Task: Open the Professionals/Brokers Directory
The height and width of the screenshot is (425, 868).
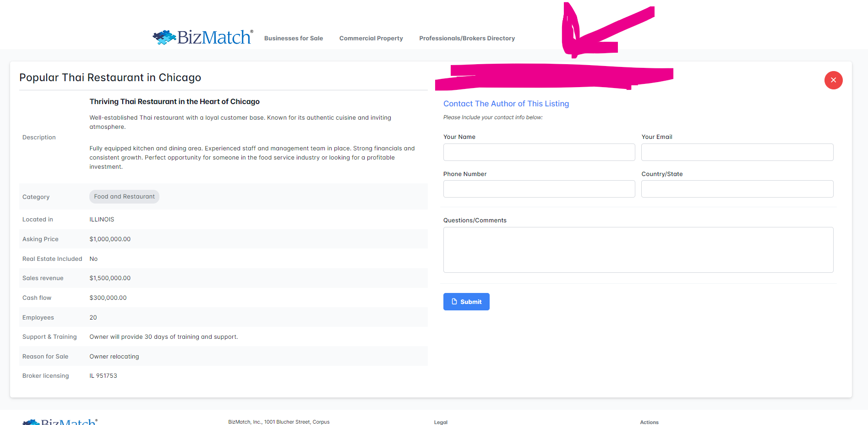Action: pos(467,39)
